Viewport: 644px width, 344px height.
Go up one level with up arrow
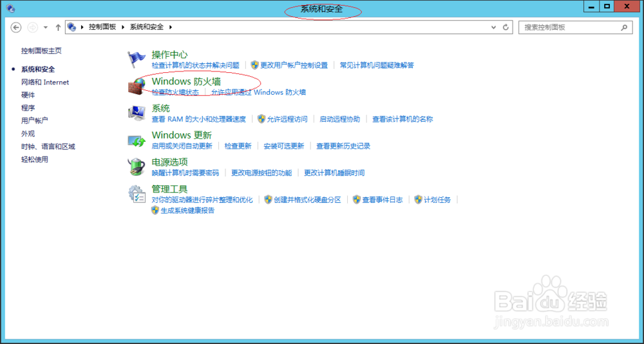[x=58, y=27]
